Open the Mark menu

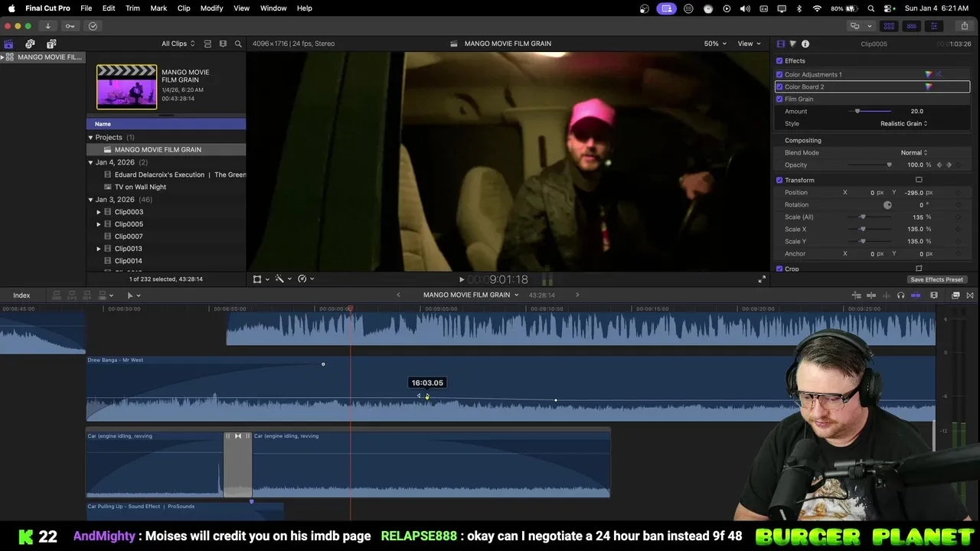click(158, 8)
